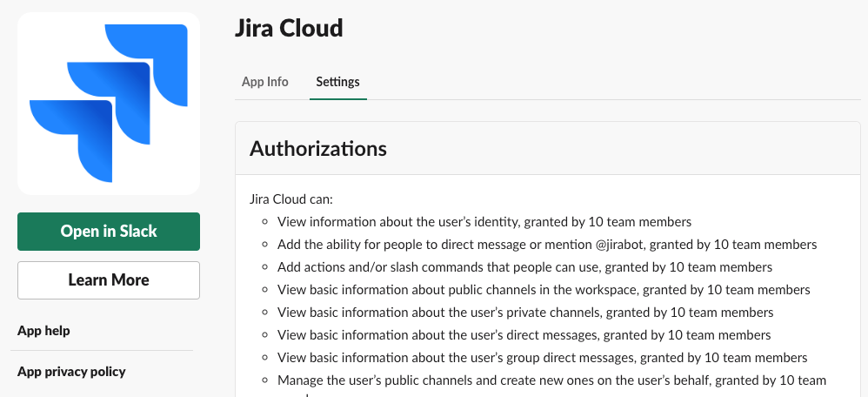The width and height of the screenshot is (868, 397).
Task: Switch to the App Info tab
Action: pyautogui.click(x=264, y=82)
